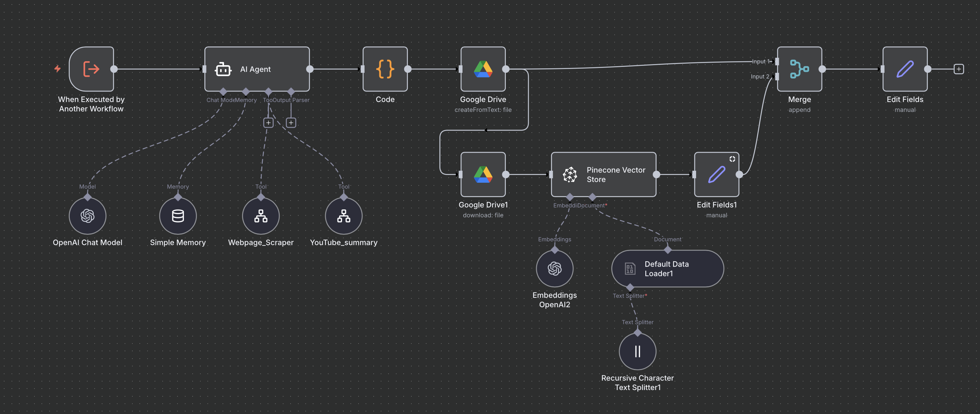Select the AI Agent node
The width and height of the screenshot is (980, 414).
[257, 69]
